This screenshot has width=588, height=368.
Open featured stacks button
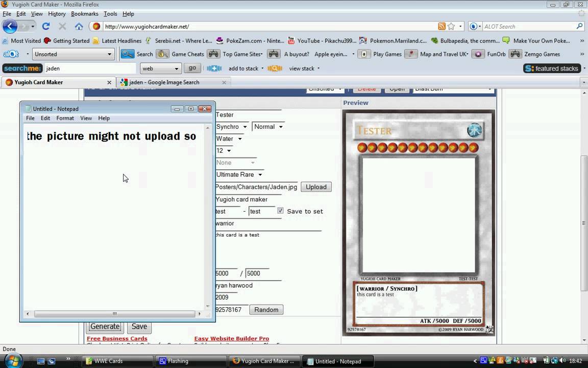click(552, 68)
